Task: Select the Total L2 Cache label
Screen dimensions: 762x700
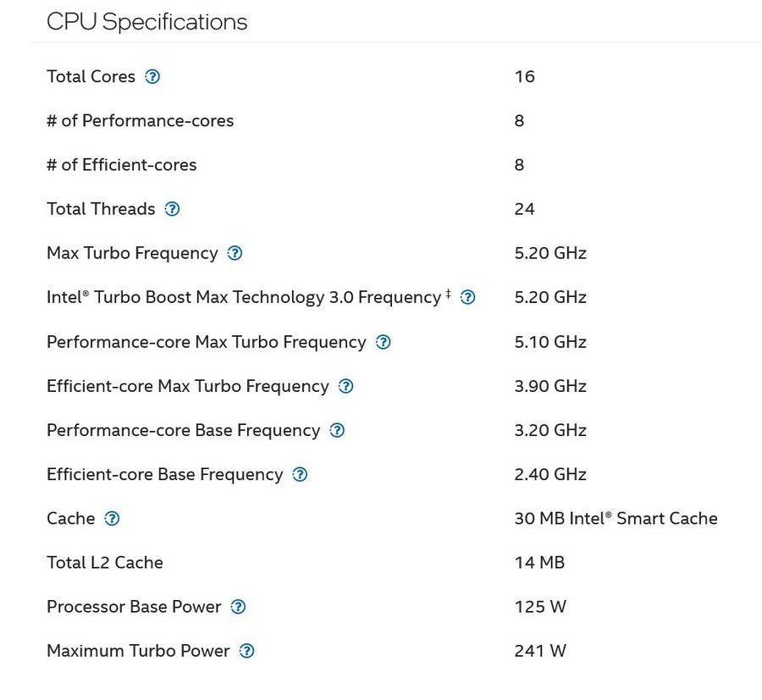Action: point(105,563)
